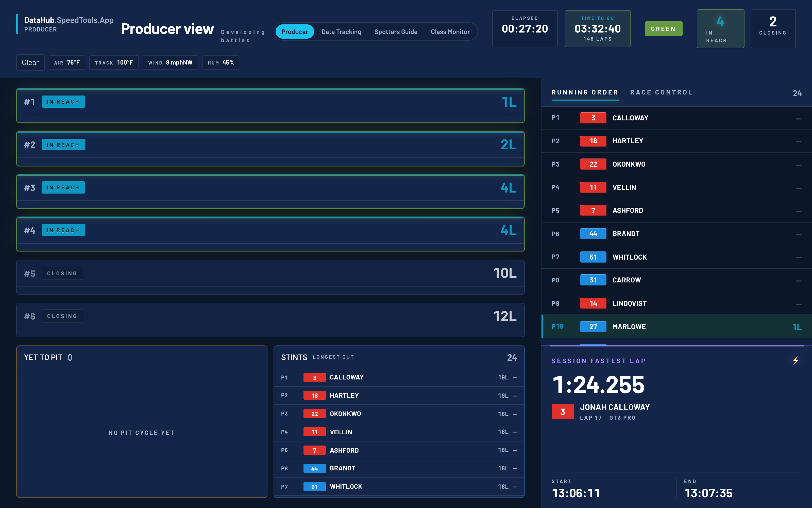Click the GREEN flag status badge
The height and width of the screenshot is (508, 812).
663,29
